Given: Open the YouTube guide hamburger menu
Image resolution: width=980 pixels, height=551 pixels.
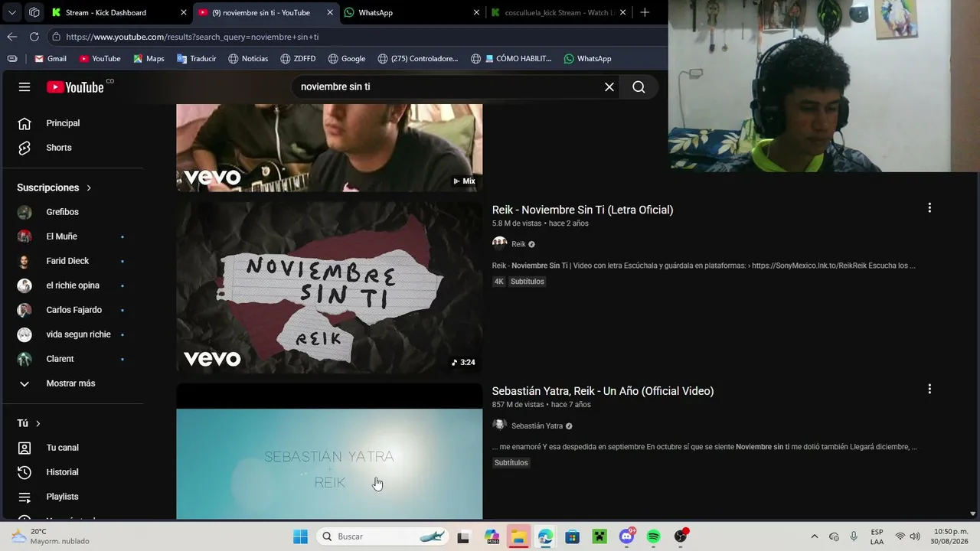Looking at the screenshot, I should [x=24, y=87].
